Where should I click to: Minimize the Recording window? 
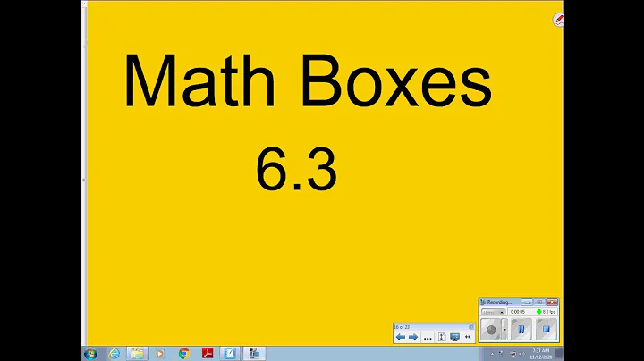(527, 302)
